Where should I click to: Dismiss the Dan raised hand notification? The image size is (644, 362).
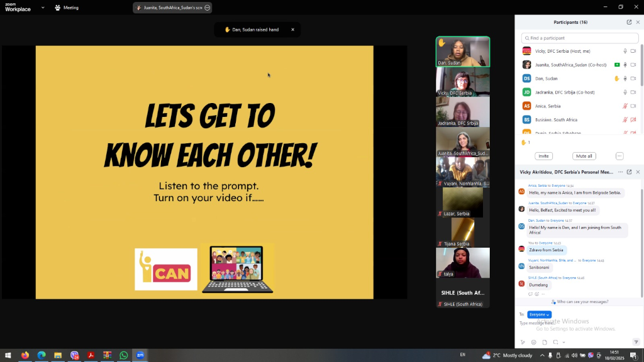[292, 30]
